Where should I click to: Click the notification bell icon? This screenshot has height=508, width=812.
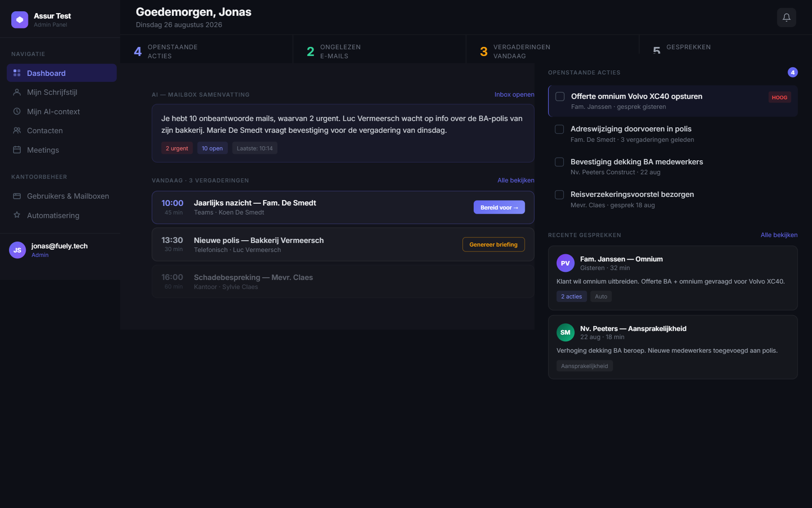coord(786,18)
